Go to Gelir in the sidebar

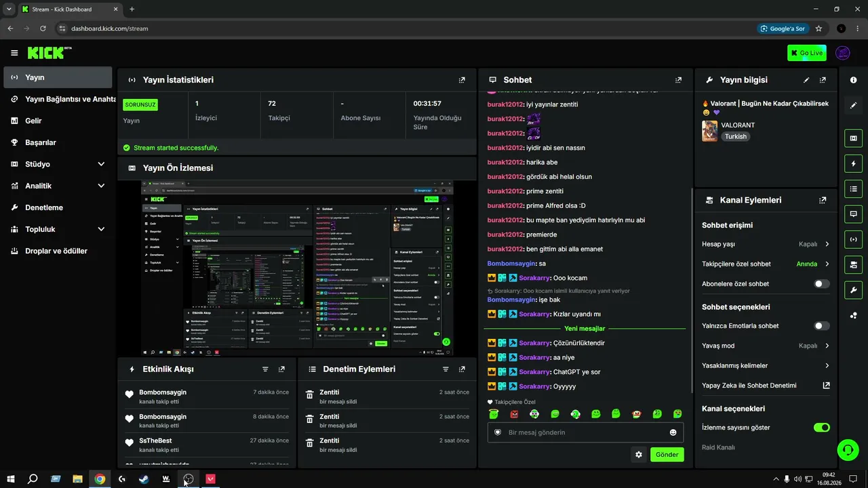58,121
